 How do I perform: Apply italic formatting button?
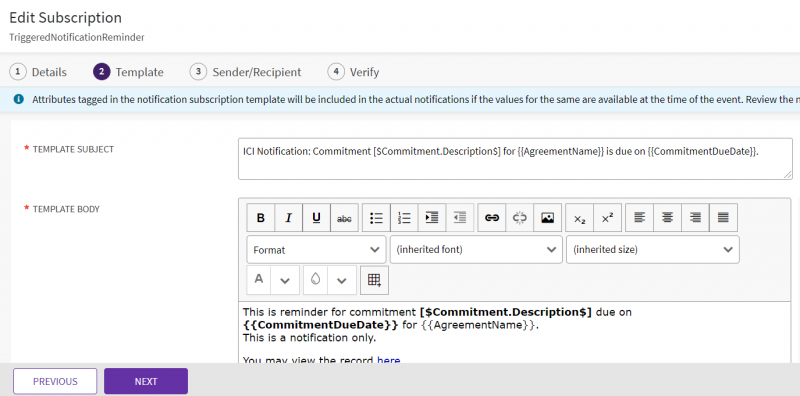[288, 218]
